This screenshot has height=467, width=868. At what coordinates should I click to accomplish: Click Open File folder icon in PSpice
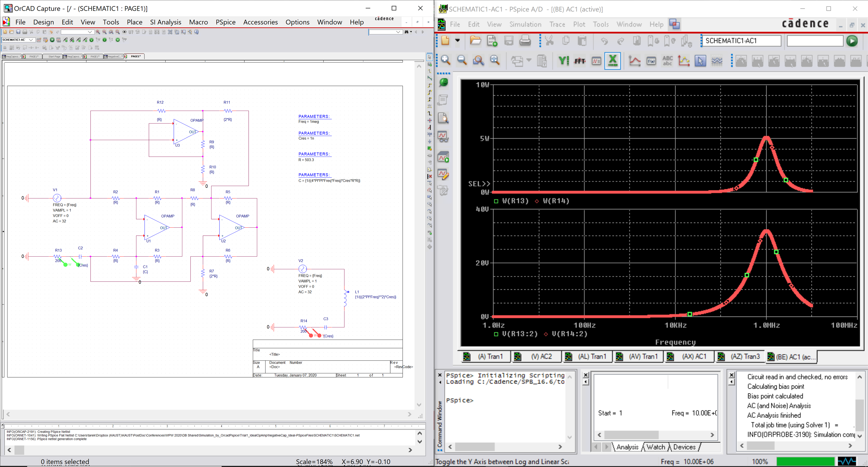coord(475,41)
